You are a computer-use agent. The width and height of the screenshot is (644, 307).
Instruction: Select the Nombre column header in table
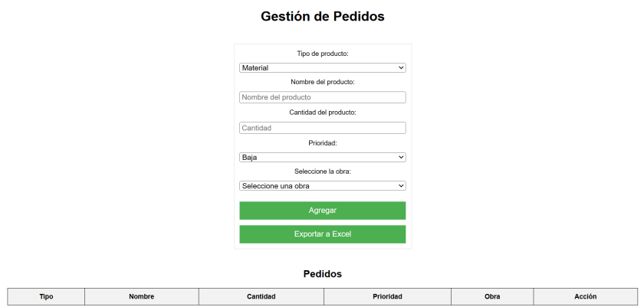pyautogui.click(x=142, y=297)
